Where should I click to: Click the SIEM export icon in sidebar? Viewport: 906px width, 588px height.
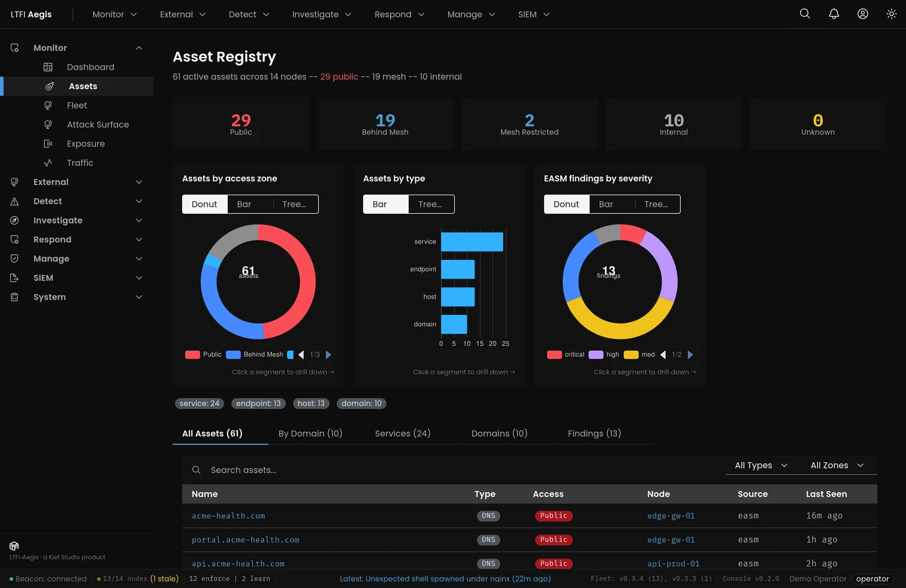pyautogui.click(x=14, y=278)
